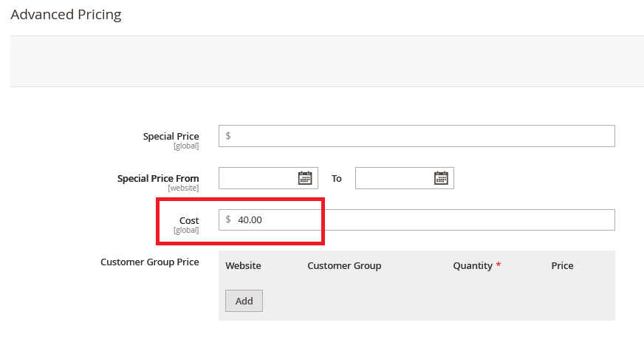Click the Website column header
Viewport: 644px width, 337px height.
[243, 265]
